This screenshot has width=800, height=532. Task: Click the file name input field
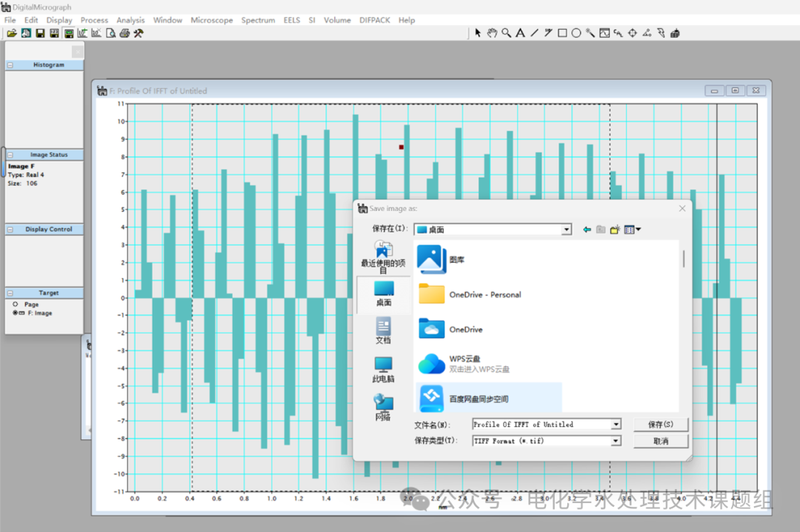point(541,425)
